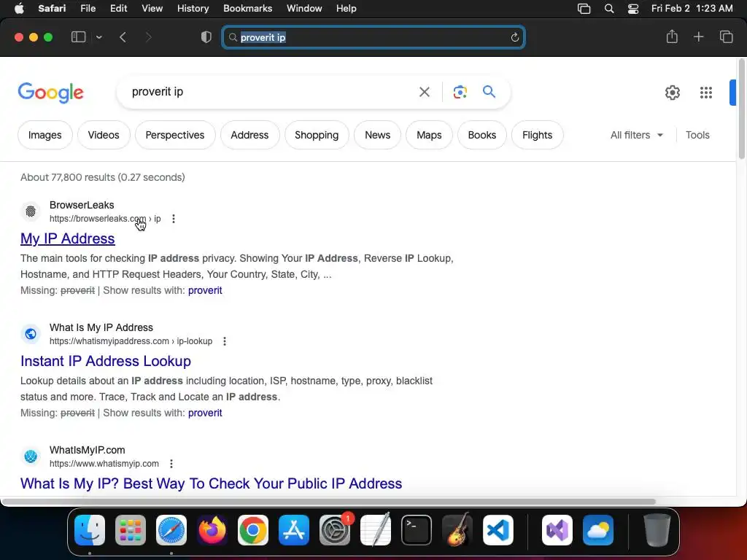The image size is (747, 560).
Task: Open the History menu
Action: (193, 9)
